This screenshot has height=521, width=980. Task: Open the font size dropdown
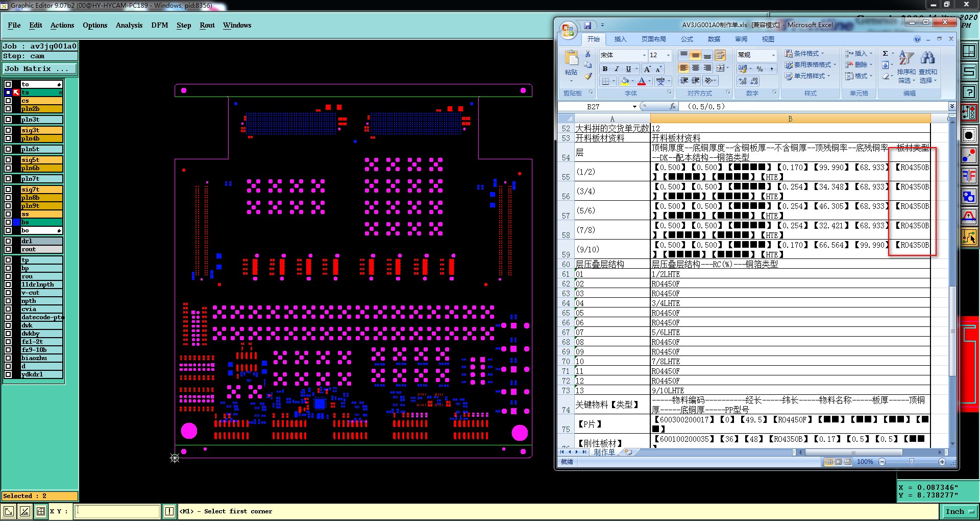pyautogui.click(x=668, y=55)
